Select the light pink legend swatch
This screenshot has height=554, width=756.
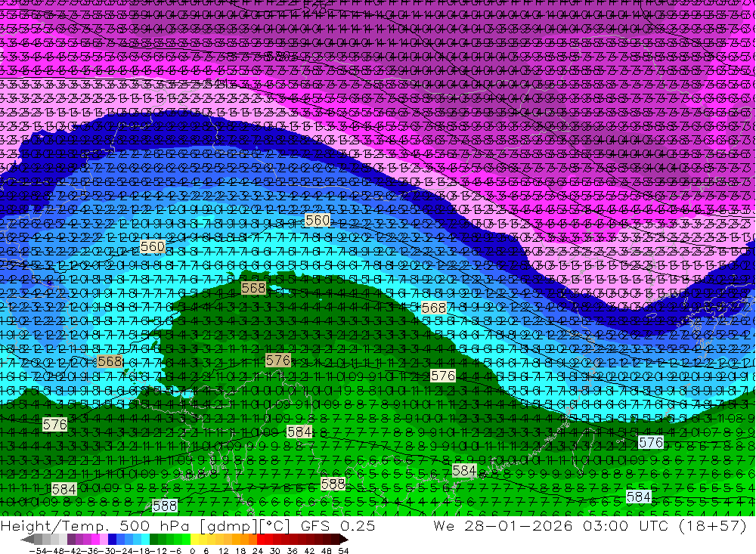pyautogui.click(x=104, y=539)
